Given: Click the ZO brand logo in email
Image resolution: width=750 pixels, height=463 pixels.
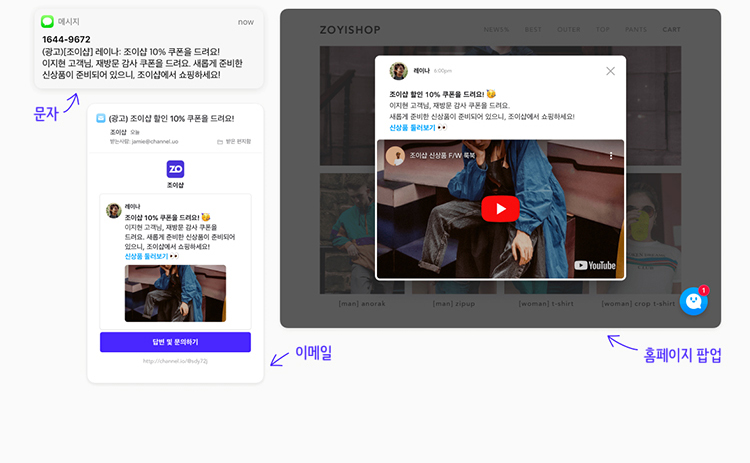Looking at the screenshot, I should 175,169.
